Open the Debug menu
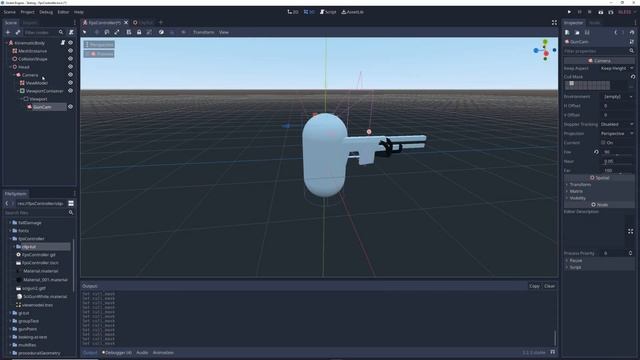640x360 pixels. [x=46, y=12]
